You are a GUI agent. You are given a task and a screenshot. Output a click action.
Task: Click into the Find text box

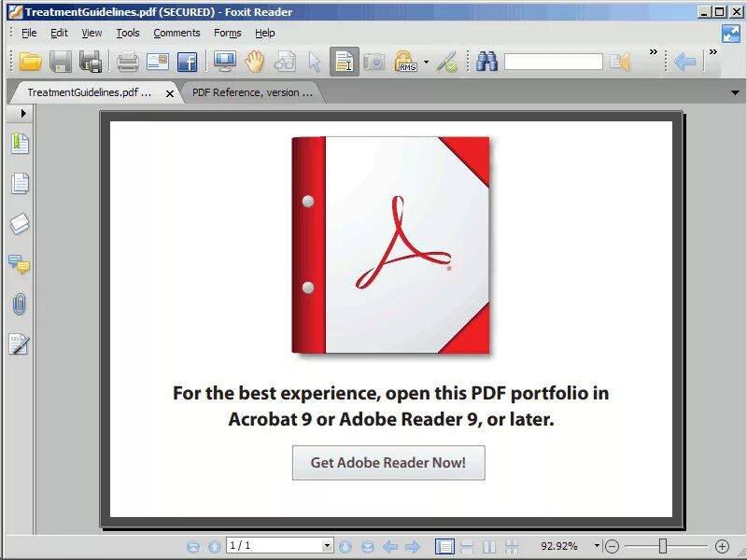(x=553, y=62)
